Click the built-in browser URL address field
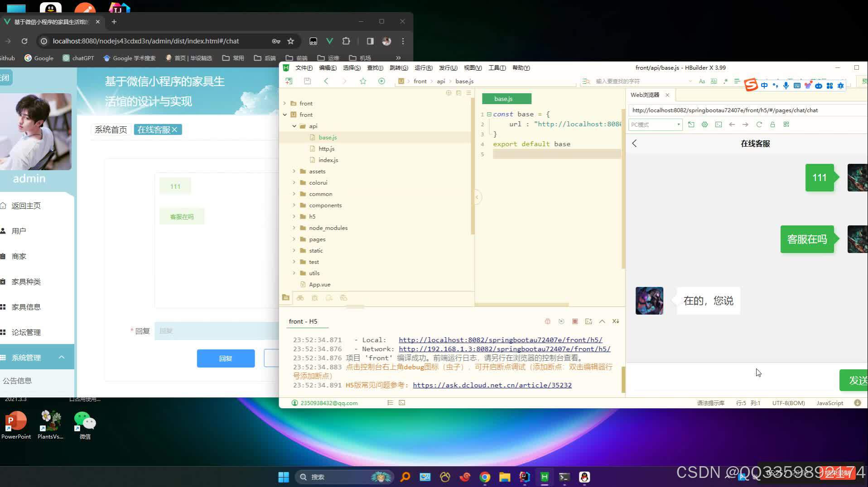The image size is (868, 487). pos(747,110)
